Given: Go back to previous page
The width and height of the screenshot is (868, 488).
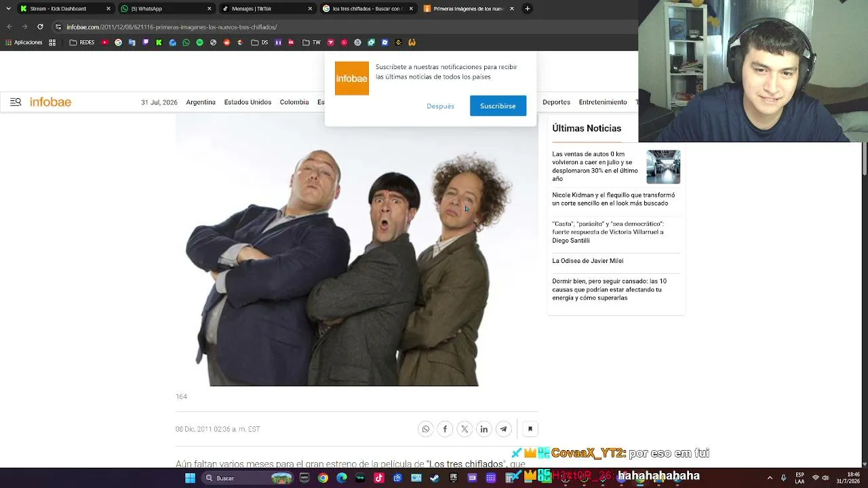Looking at the screenshot, I should click(9, 27).
